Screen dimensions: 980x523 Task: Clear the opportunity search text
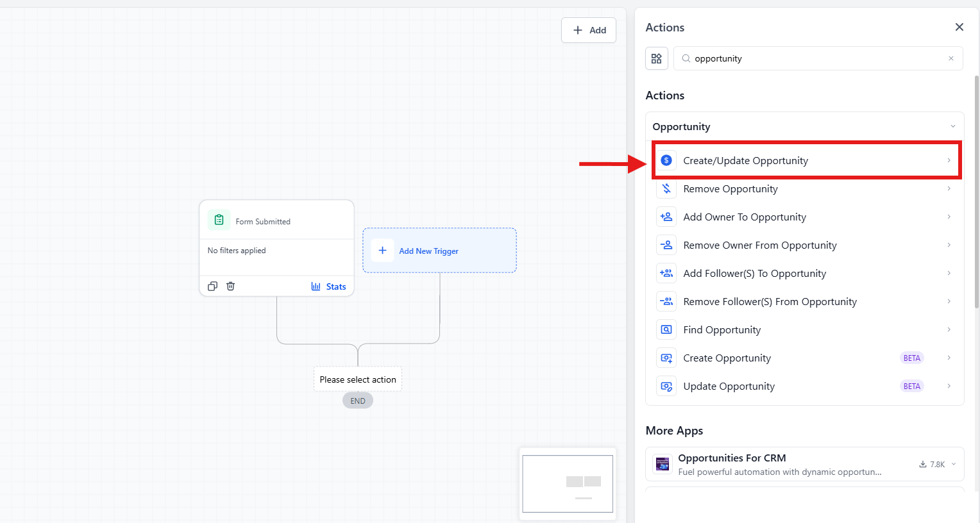[951, 58]
